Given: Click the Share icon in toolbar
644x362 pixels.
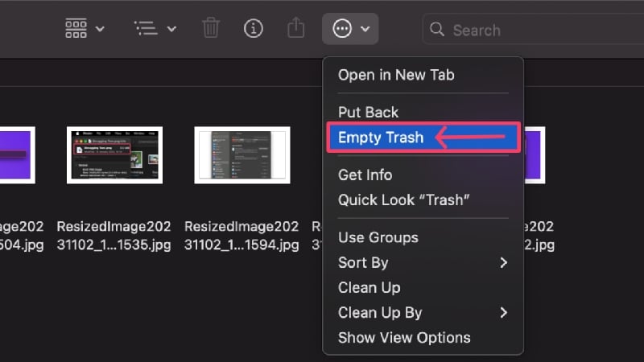Looking at the screenshot, I should pyautogui.click(x=295, y=28).
